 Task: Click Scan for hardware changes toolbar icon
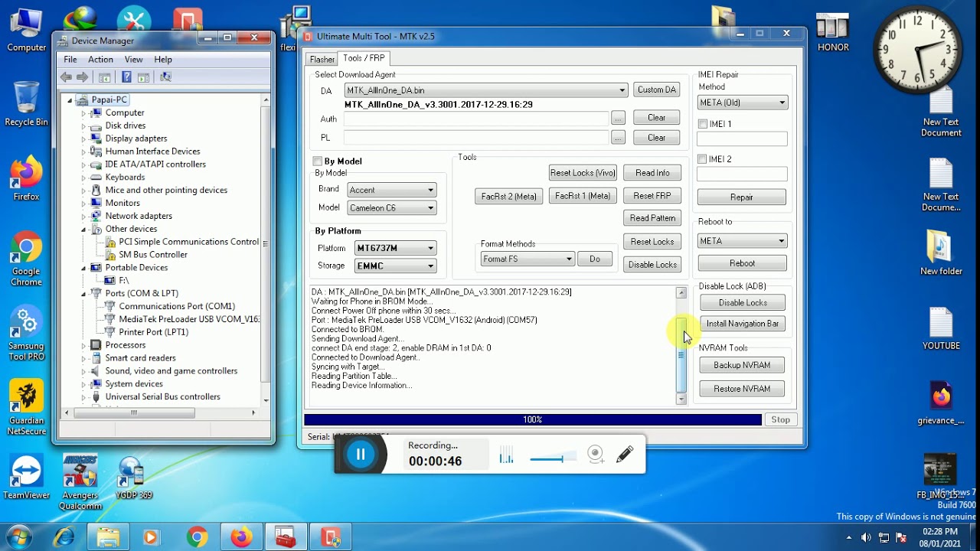tap(165, 77)
